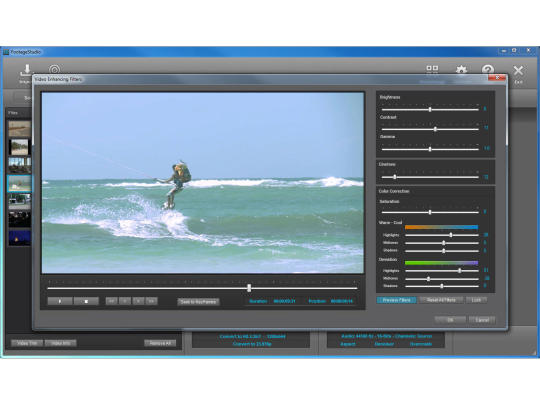This screenshot has width=540, height=405.
Task: Click the Reset All Filters button
Action: pyautogui.click(x=441, y=300)
